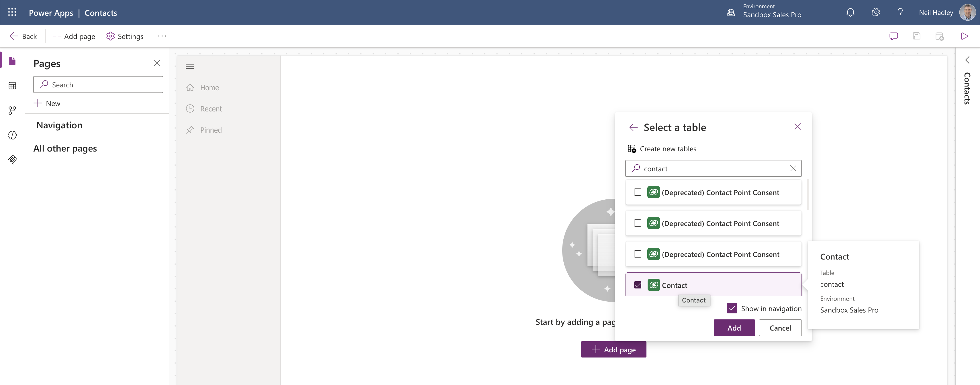Click the Save icon
980x385 pixels.
coord(916,36)
